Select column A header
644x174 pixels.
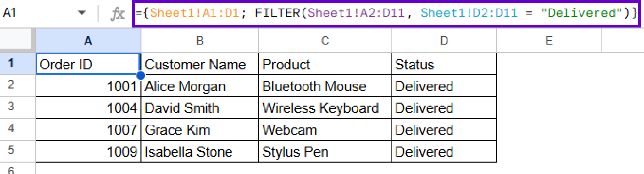88,41
